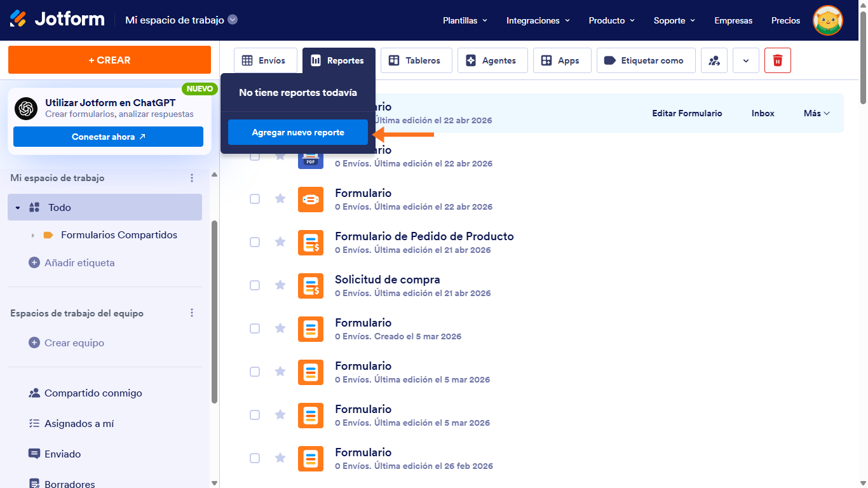Open the Producto menu

click(x=610, y=20)
